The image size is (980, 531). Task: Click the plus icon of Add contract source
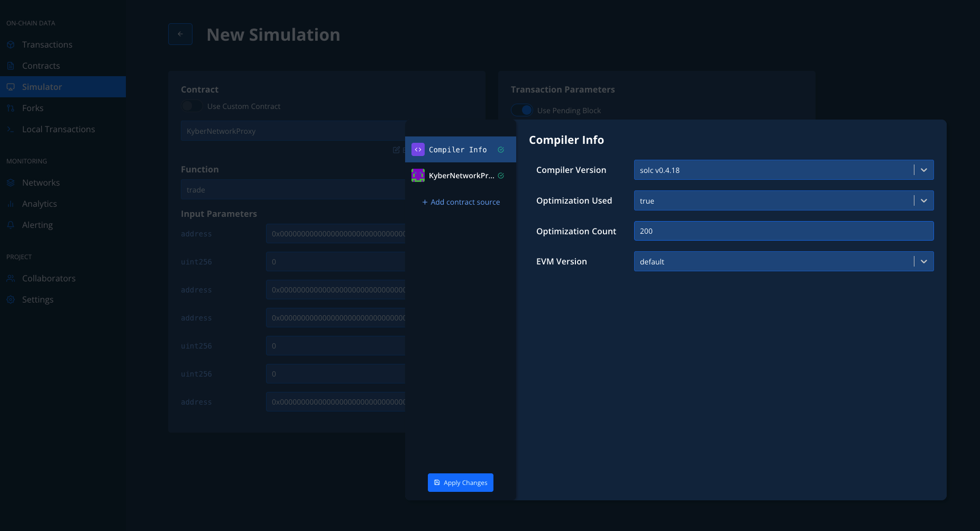click(425, 202)
